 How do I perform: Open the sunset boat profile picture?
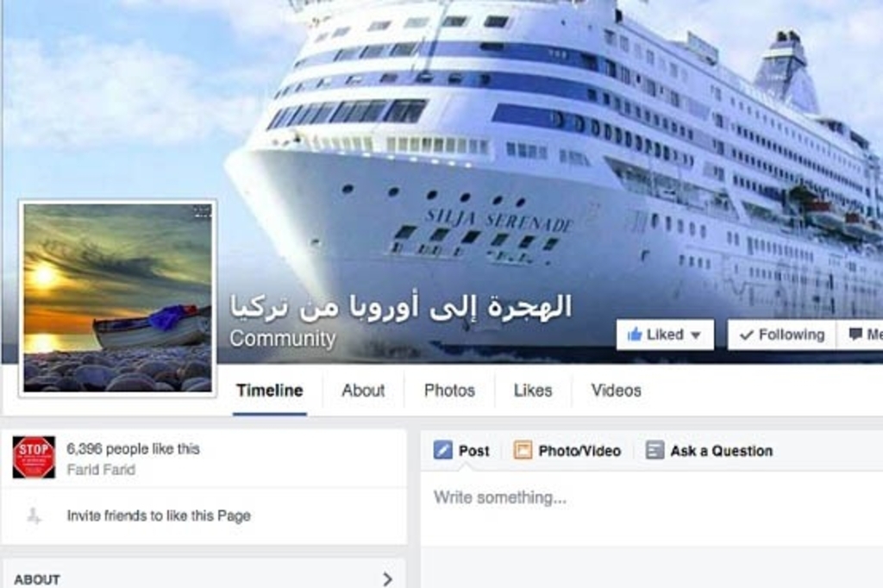[117, 298]
